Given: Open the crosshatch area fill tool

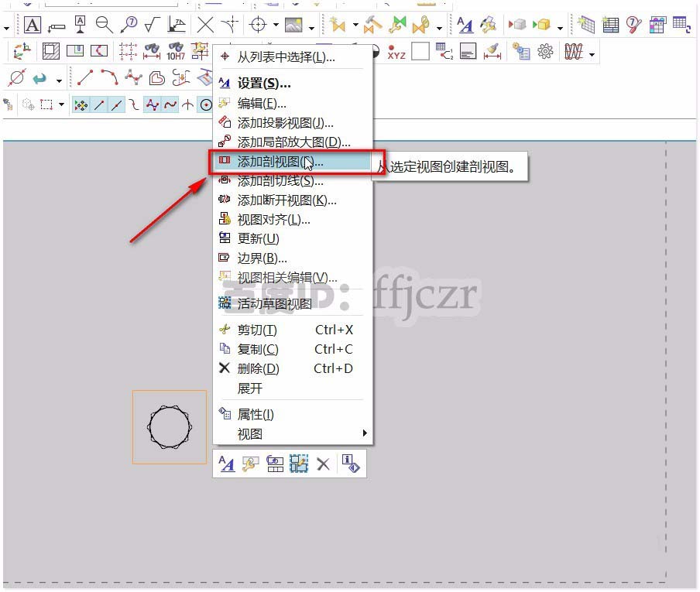Looking at the screenshot, I should tap(51, 51).
